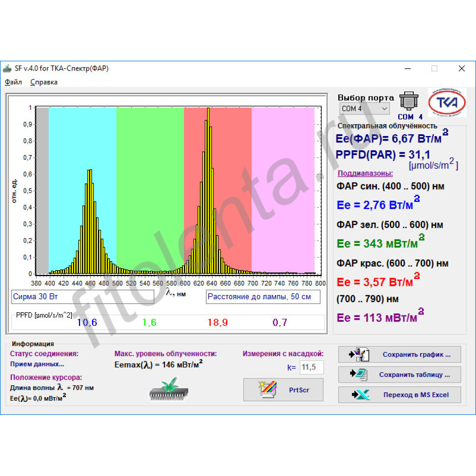This screenshot has width=476, height=476.
Task: Click the k= coefficient input field
Action: click(311, 367)
